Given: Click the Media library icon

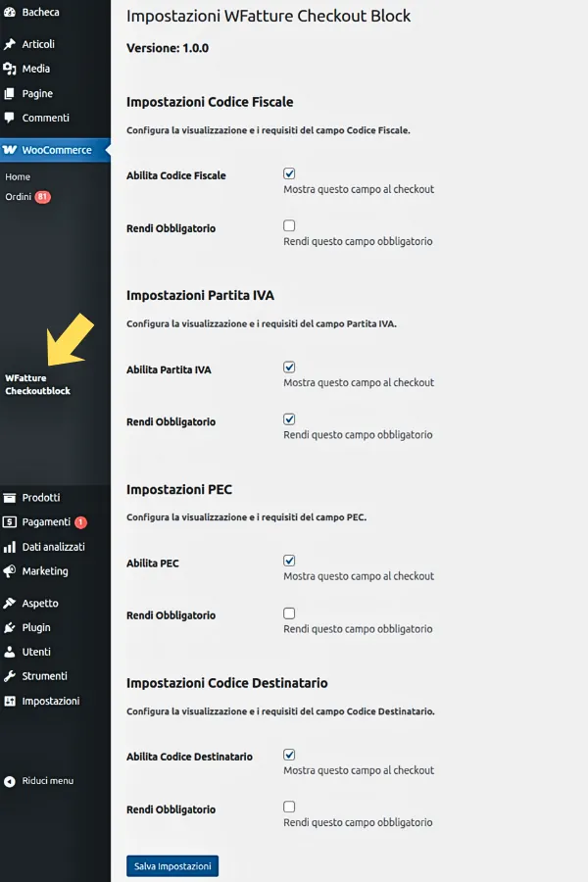Looking at the screenshot, I should (9, 69).
